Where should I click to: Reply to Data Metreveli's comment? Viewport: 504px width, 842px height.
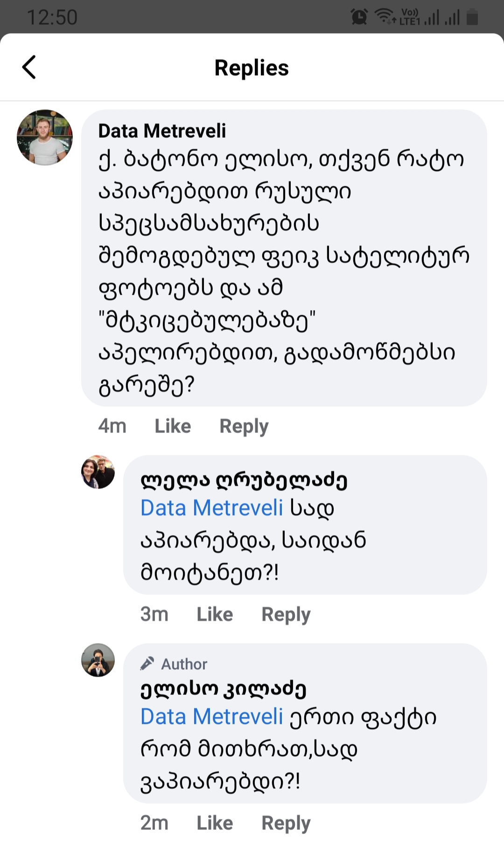pyautogui.click(x=244, y=426)
